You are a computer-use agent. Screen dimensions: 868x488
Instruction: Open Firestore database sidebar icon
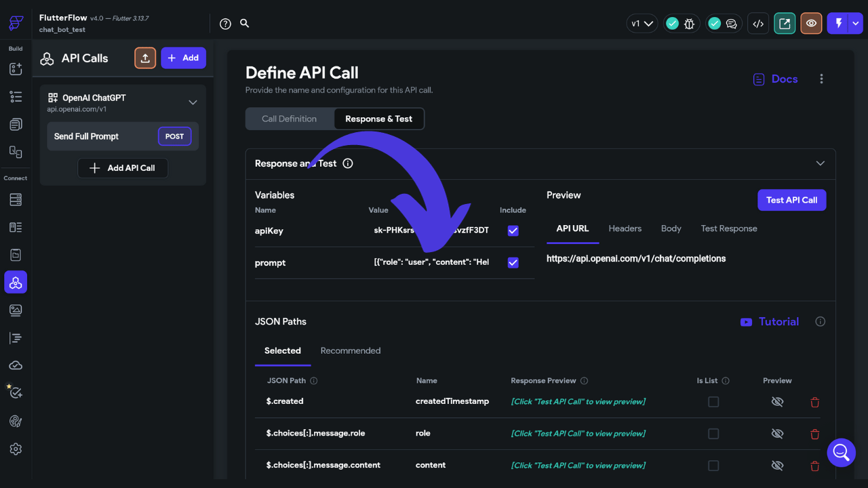click(16, 200)
